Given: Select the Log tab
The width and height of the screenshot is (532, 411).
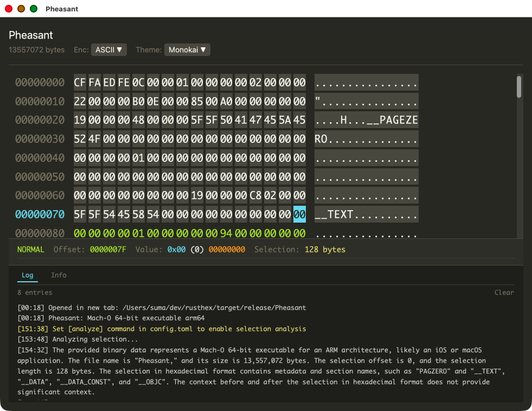Looking at the screenshot, I should pos(28,275).
